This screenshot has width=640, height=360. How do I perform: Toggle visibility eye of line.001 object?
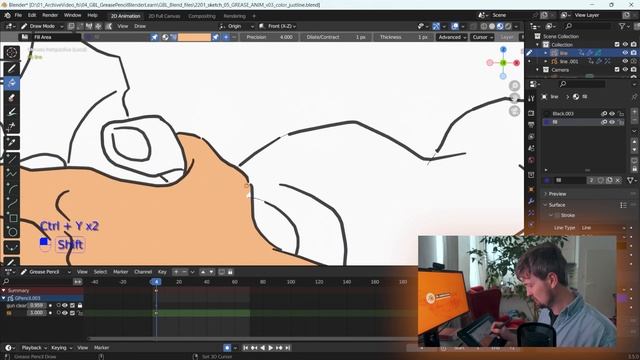coord(625,61)
